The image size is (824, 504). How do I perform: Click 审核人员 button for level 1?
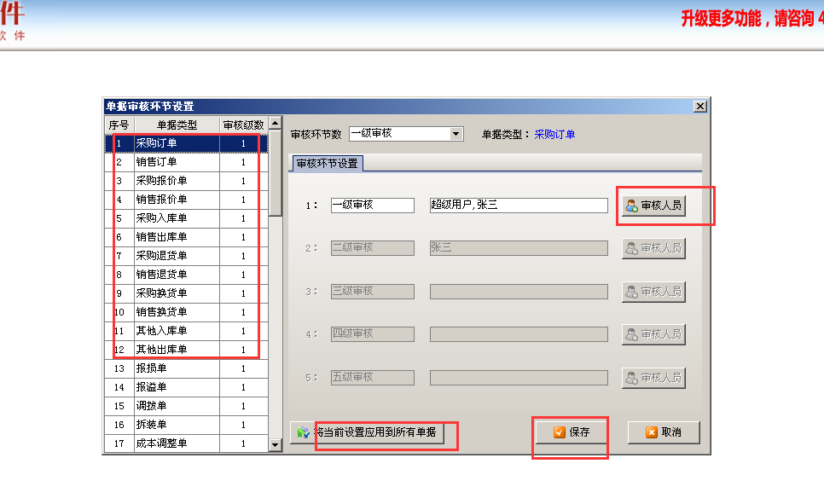[653, 206]
